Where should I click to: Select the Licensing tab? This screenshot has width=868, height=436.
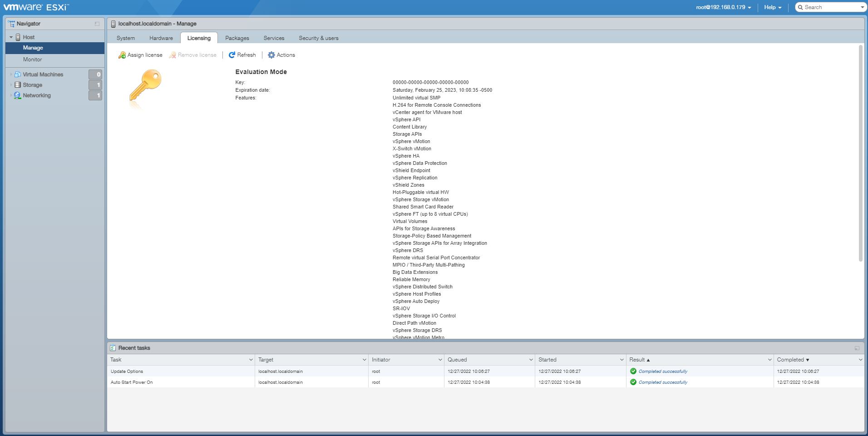pos(199,38)
